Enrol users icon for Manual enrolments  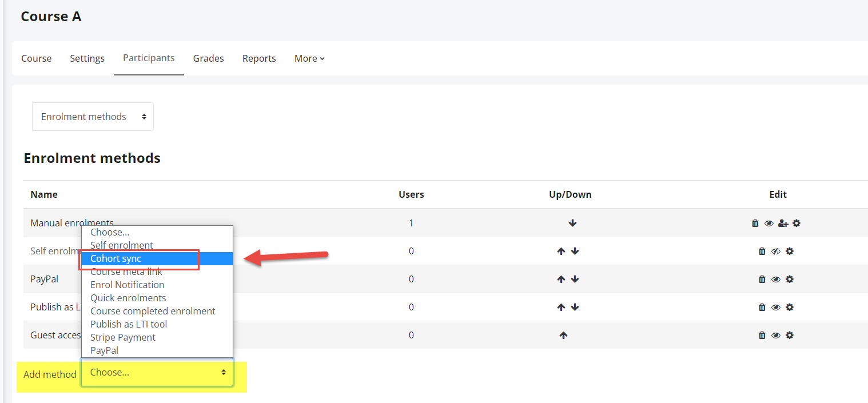coord(783,224)
